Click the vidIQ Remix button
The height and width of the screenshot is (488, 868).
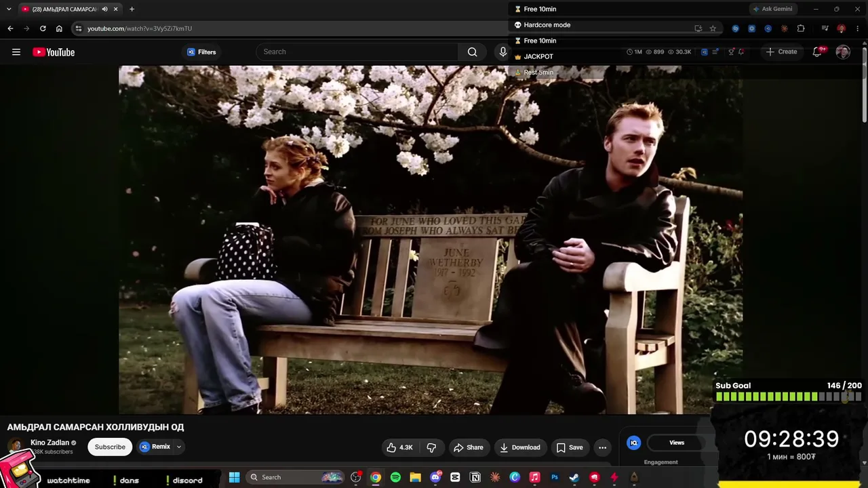pyautogui.click(x=155, y=447)
